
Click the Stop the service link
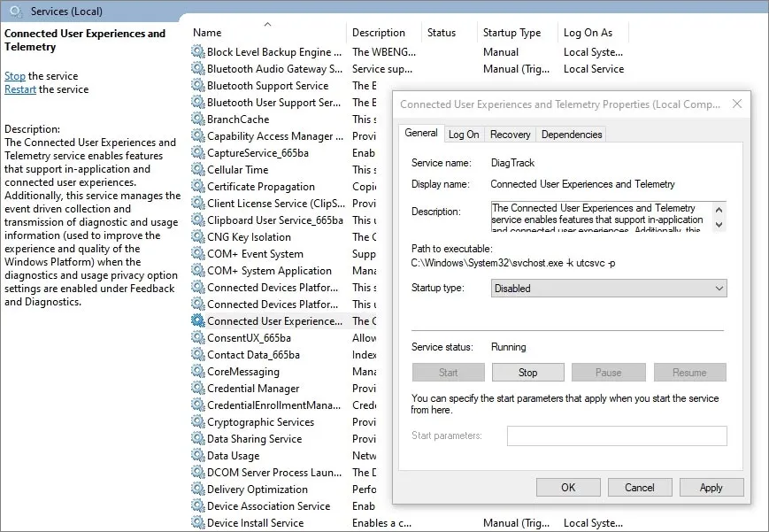(x=14, y=75)
